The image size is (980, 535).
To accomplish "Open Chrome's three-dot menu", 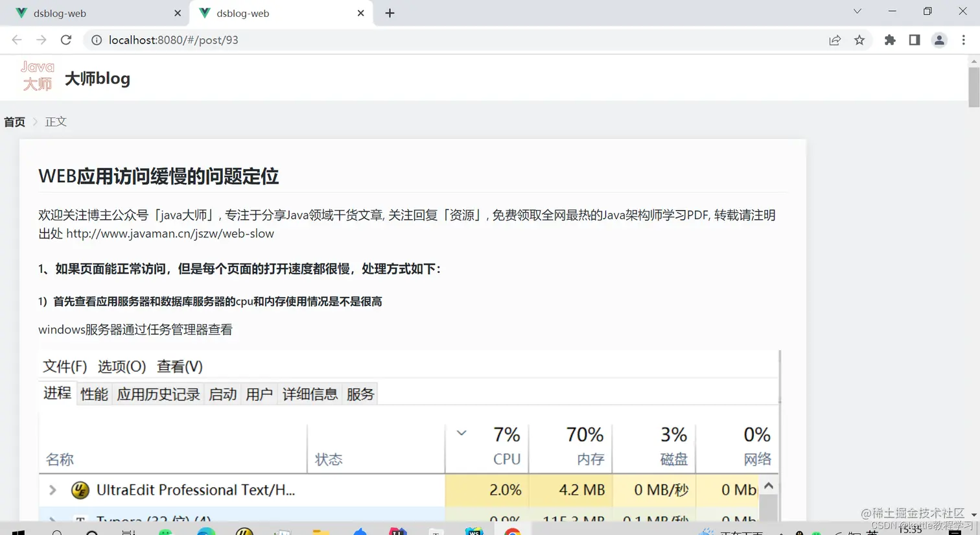I will pos(964,40).
